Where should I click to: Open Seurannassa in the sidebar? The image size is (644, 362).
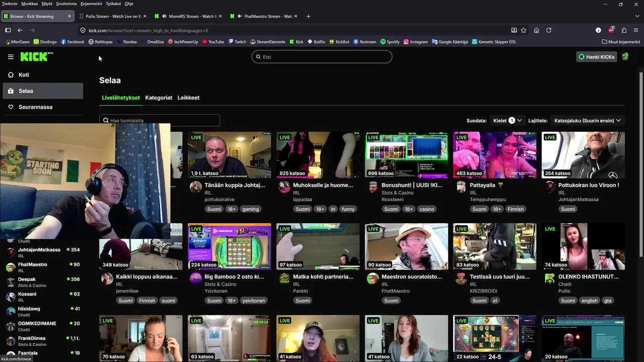point(43,107)
